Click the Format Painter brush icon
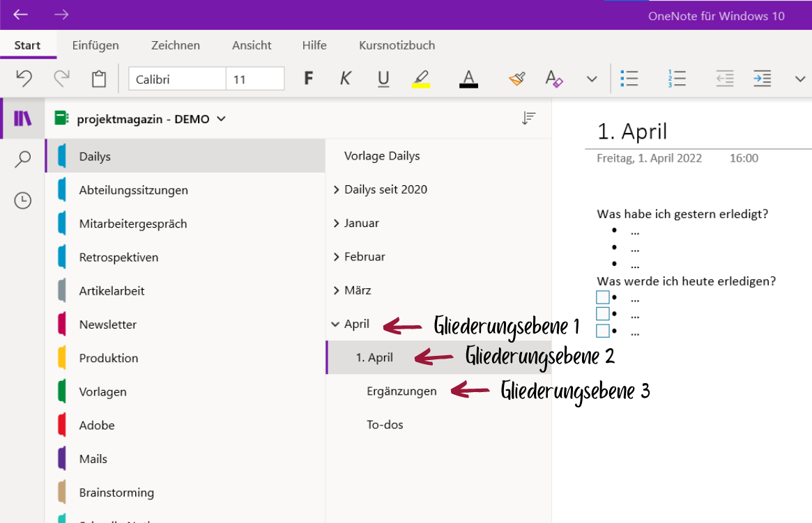The image size is (812, 523). click(516, 79)
